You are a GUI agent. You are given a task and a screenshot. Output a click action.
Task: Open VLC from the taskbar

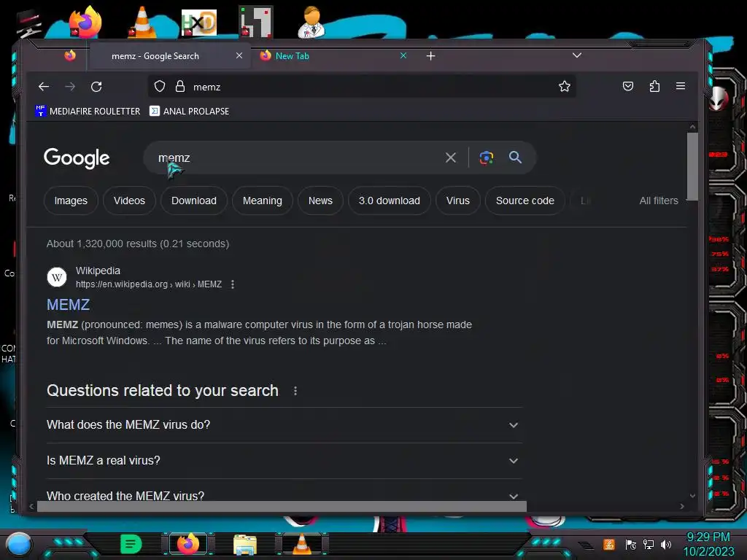click(301, 544)
